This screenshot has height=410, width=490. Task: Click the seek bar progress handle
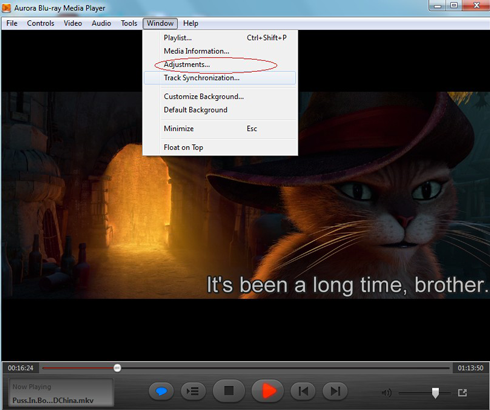[x=117, y=368]
